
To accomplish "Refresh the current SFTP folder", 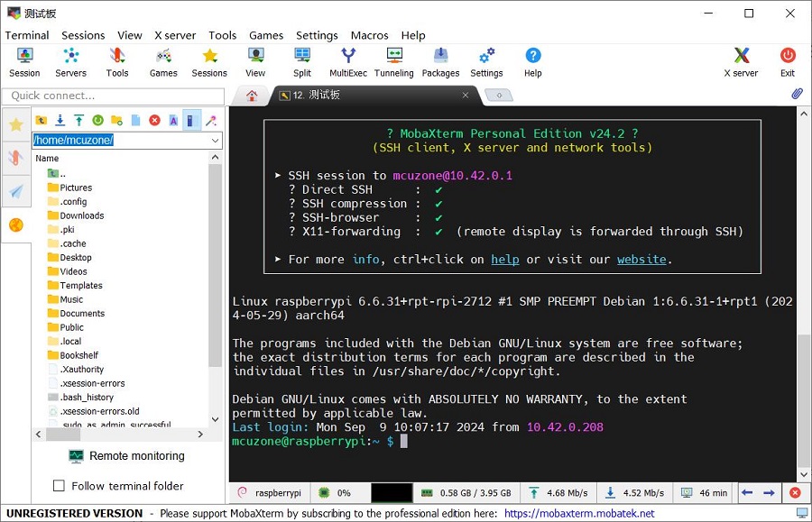I will 97,121.
